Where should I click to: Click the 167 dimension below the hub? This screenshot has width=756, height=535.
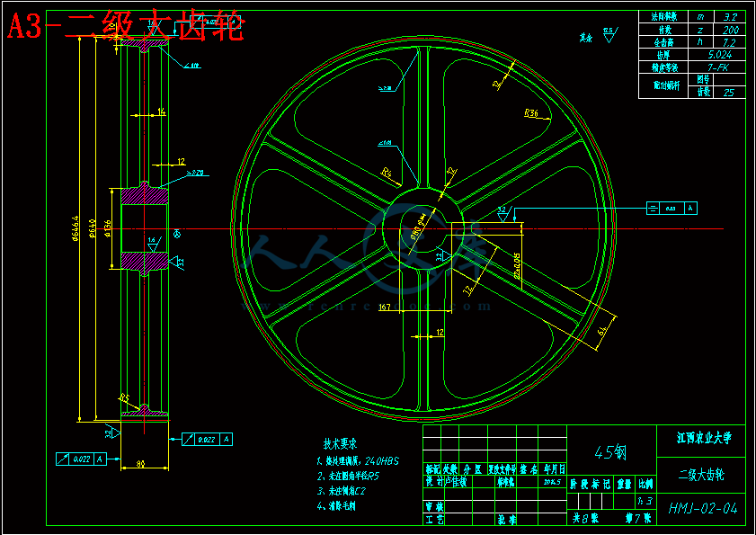(x=384, y=308)
